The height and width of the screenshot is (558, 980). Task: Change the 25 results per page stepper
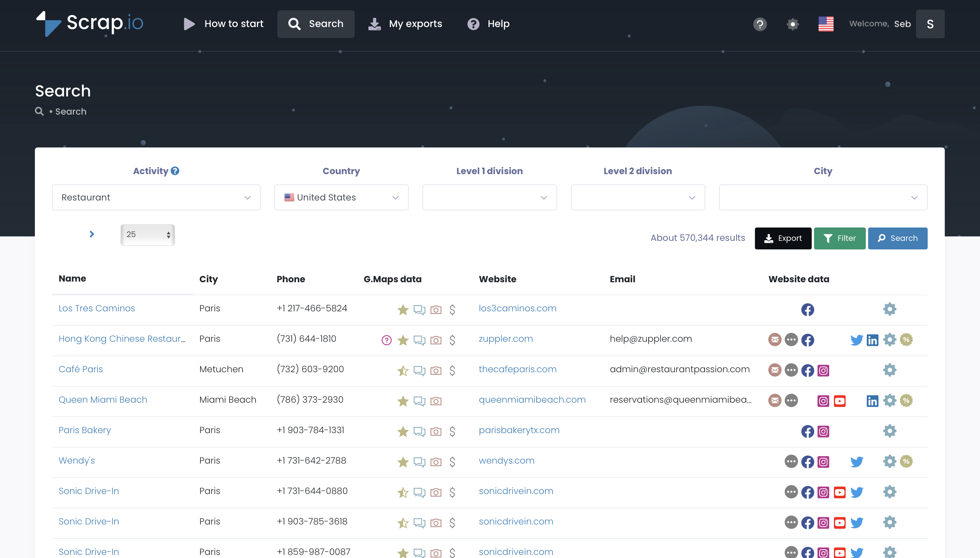pyautogui.click(x=147, y=235)
